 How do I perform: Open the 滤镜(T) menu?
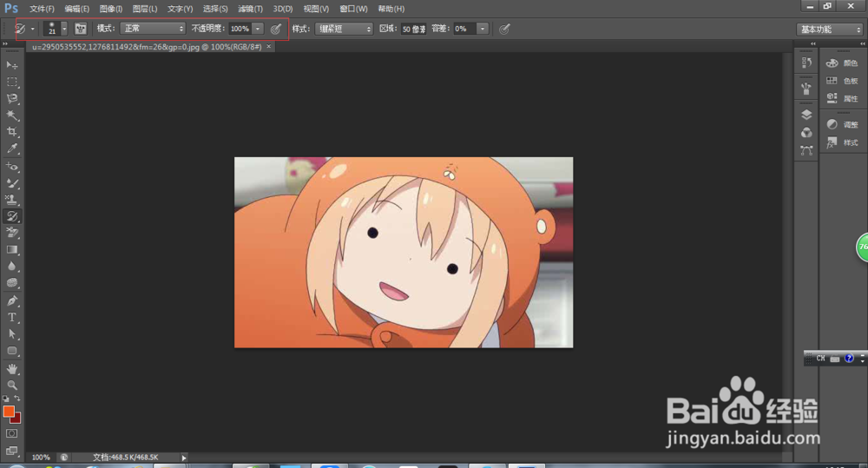pyautogui.click(x=250, y=9)
